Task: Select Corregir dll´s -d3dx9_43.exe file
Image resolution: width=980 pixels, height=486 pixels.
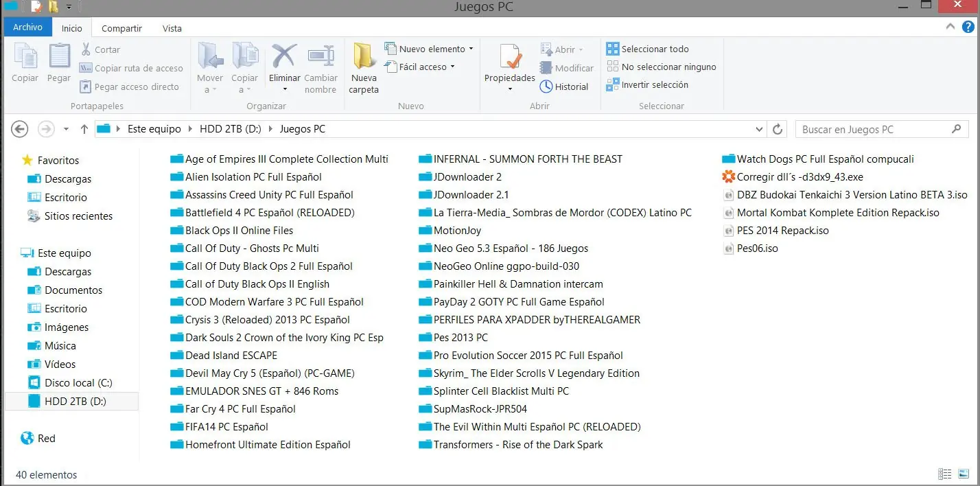Action: click(x=793, y=176)
